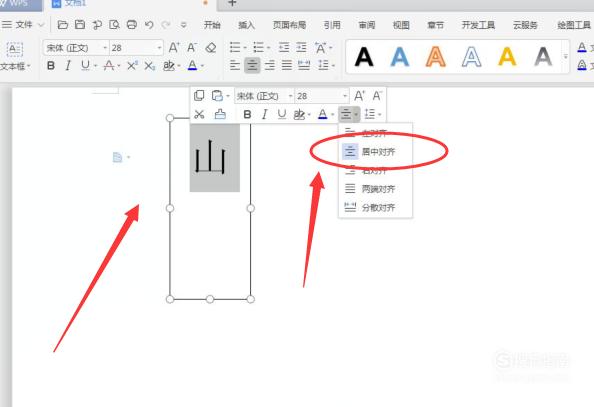Image resolution: width=594 pixels, height=407 pixels.
Task: Choose 居中对齐 from alignment menu
Action: pyautogui.click(x=375, y=152)
